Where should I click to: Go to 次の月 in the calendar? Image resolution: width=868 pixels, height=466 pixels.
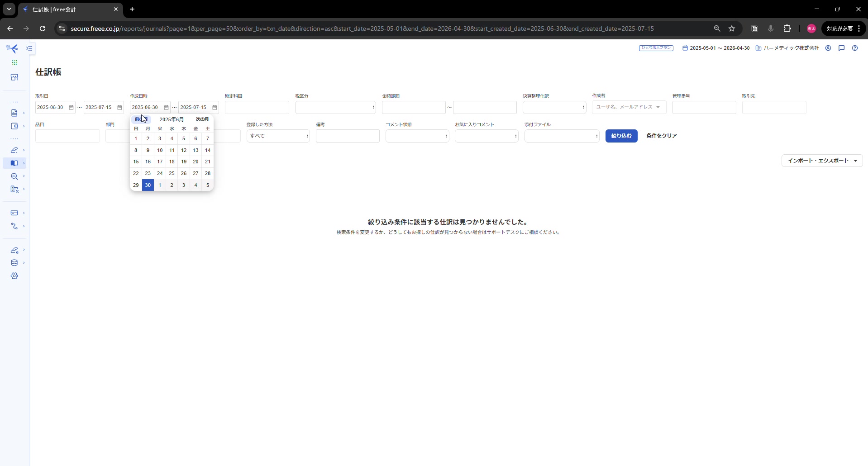coord(202,119)
